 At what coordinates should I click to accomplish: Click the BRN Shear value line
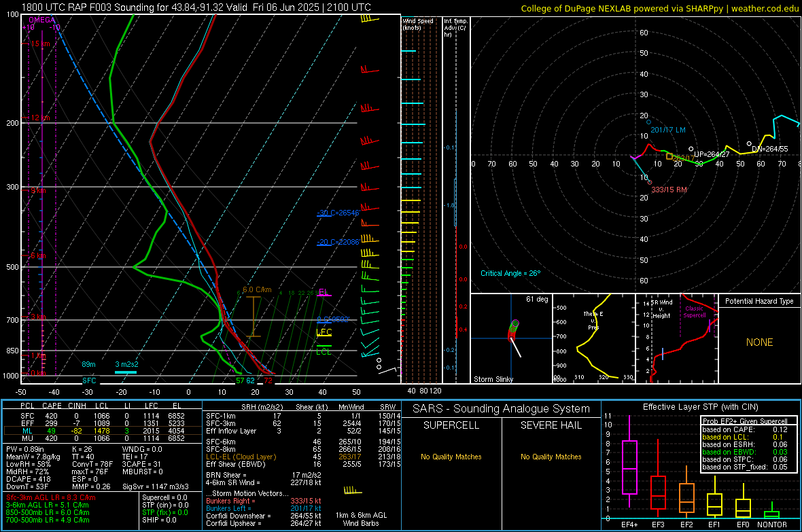pyautogui.click(x=264, y=475)
